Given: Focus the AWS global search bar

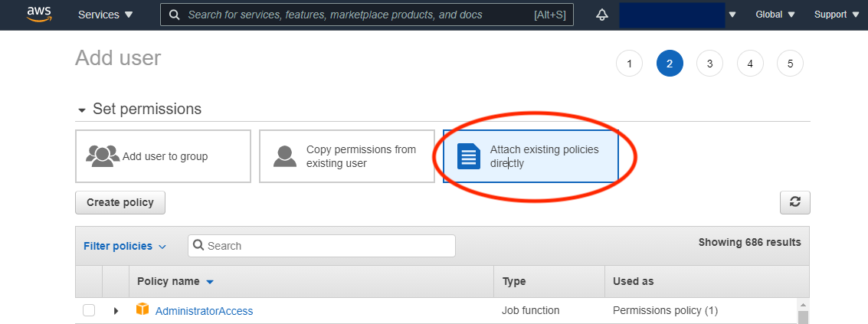Looking at the screenshot, I should point(366,15).
